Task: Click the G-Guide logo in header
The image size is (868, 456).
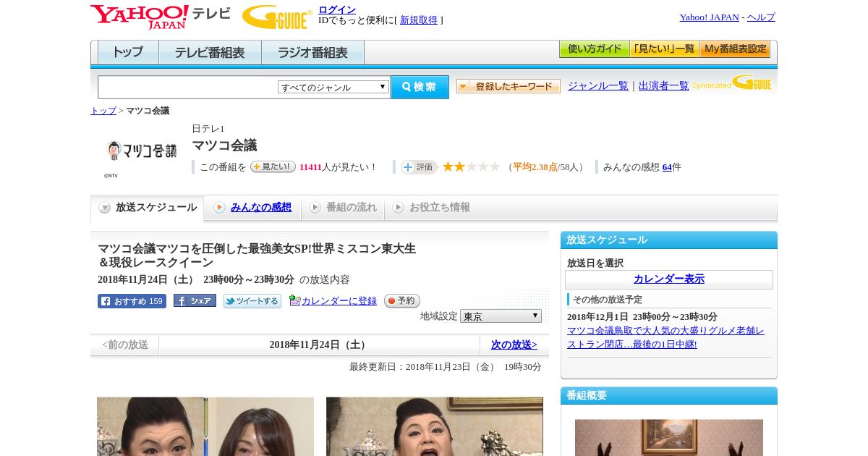Action: point(276,17)
